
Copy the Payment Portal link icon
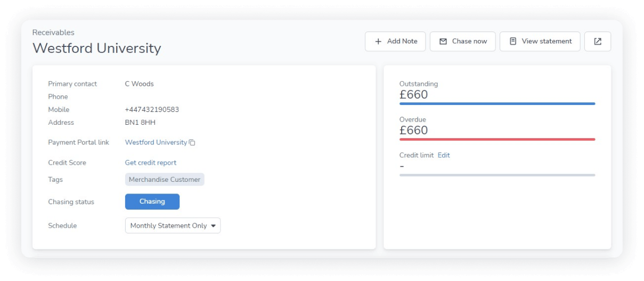tap(192, 143)
